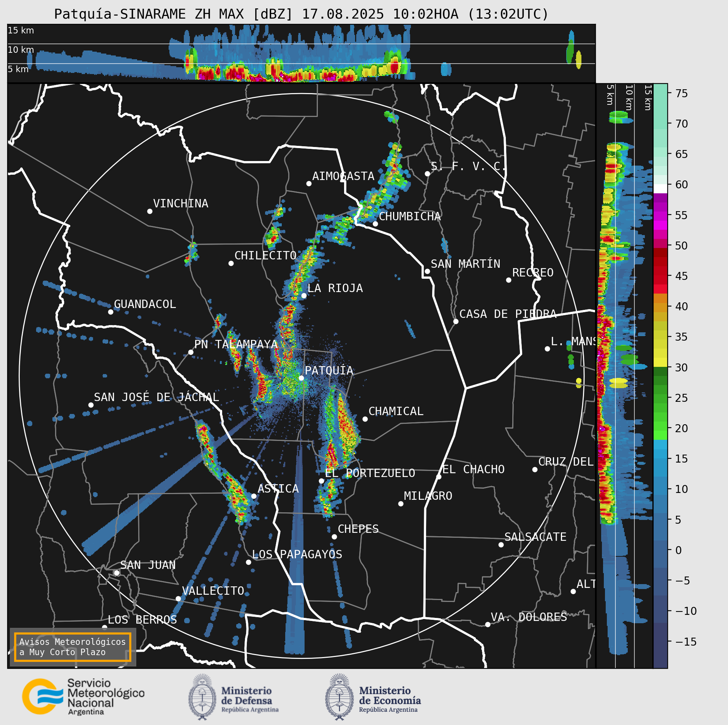Click the AIMOGASTA city label

pyautogui.click(x=343, y=176)
